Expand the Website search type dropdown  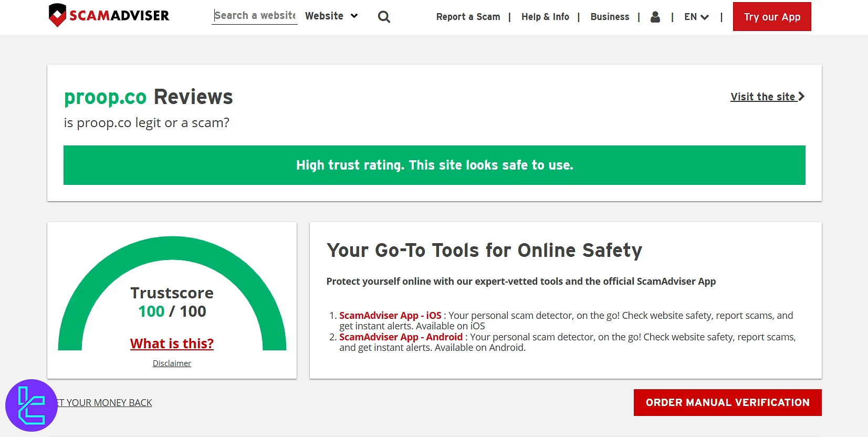(x=331, y=16)
